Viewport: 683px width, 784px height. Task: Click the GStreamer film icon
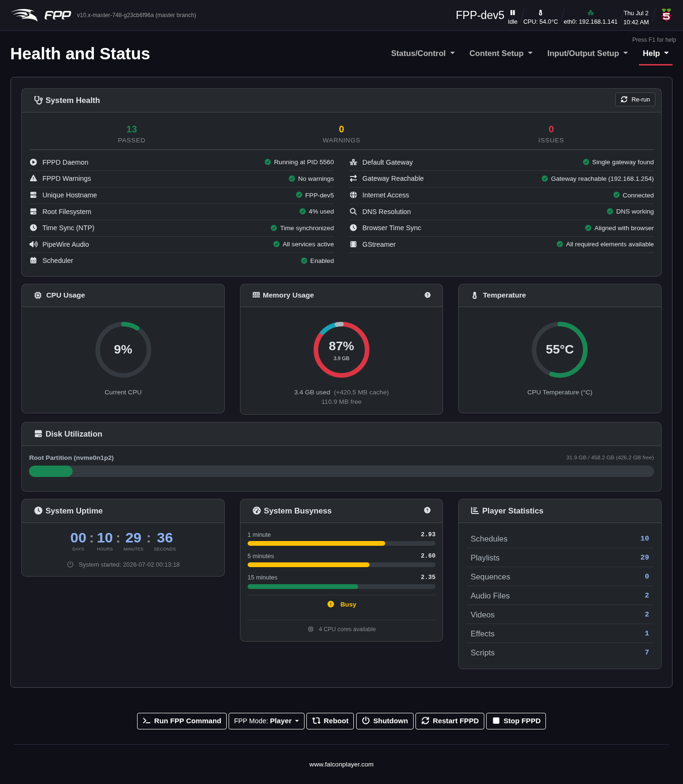click(x=353, y=244)
